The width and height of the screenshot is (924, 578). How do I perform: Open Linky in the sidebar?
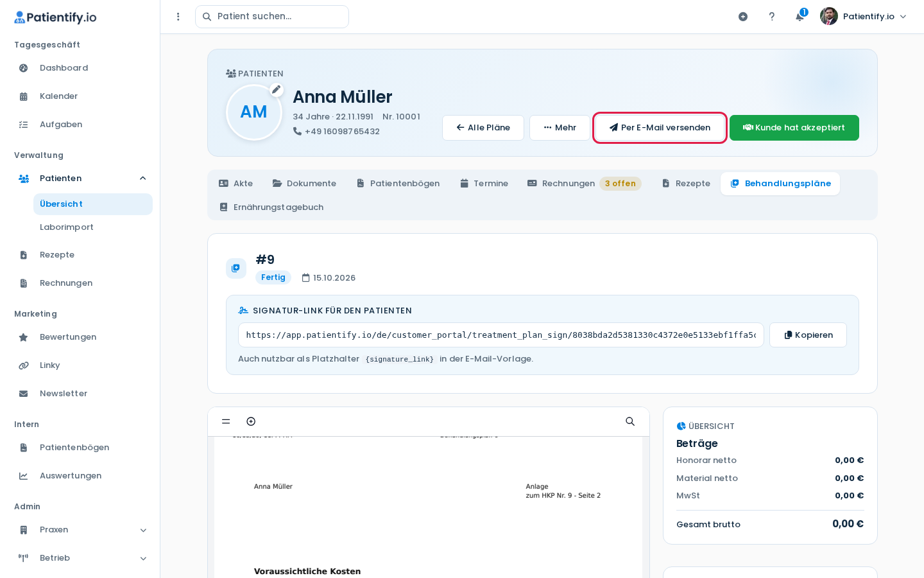[x=80, y=365]
